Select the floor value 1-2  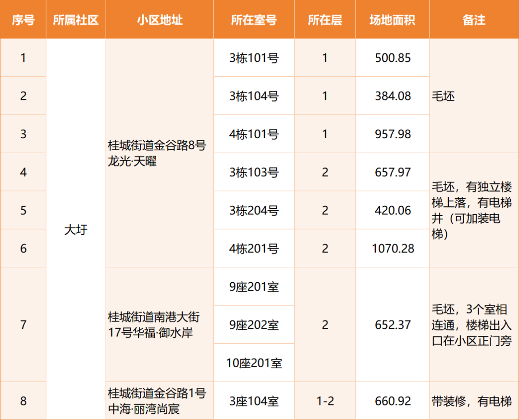tap(325, 401)
